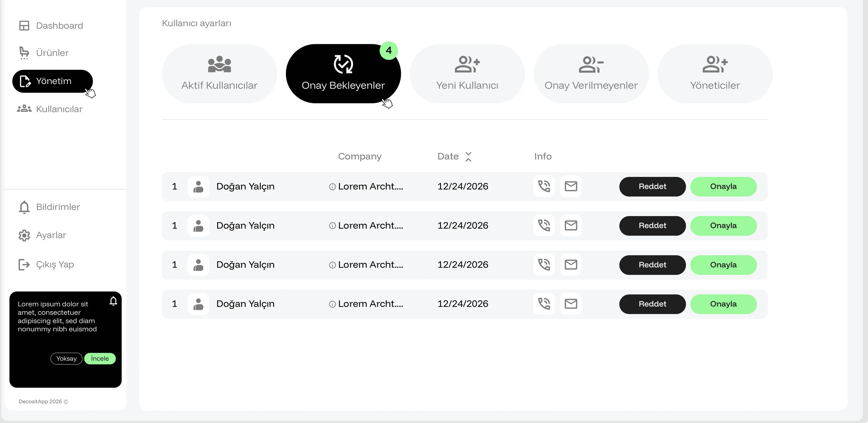Click Onayla in the third row

click(x=724, y=265)
